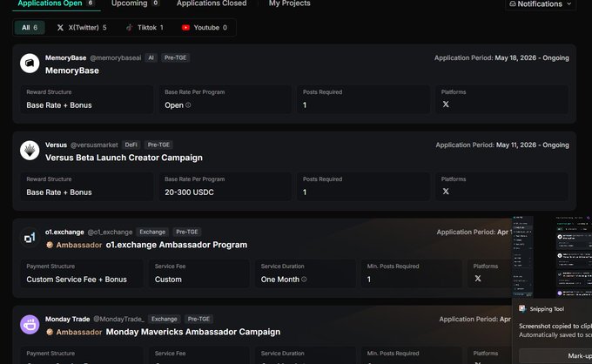This screenshot has height=364, width=592.
Task: Click info icon next to Open base rate
Action: click(x=188, y=105)
